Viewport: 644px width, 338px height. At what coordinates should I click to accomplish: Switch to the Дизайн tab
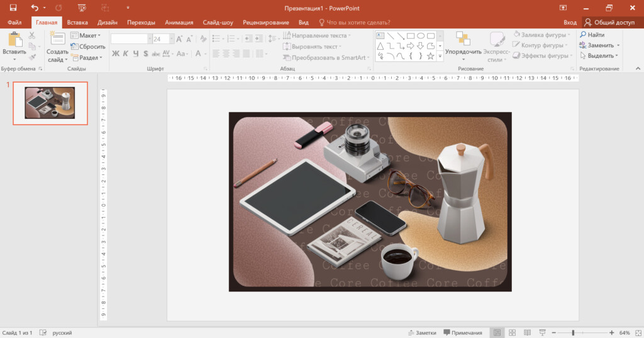tap(107, 22)
